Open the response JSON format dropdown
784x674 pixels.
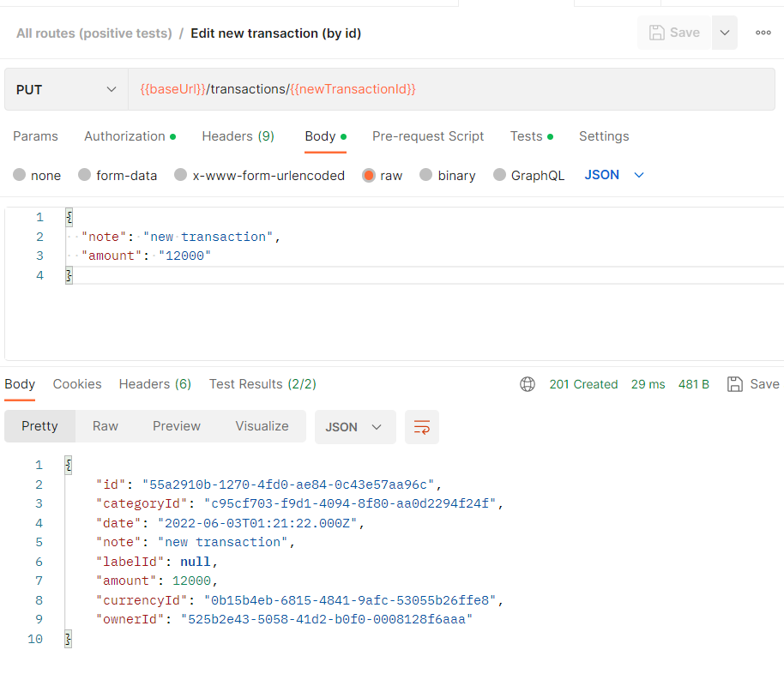[355, 426]
